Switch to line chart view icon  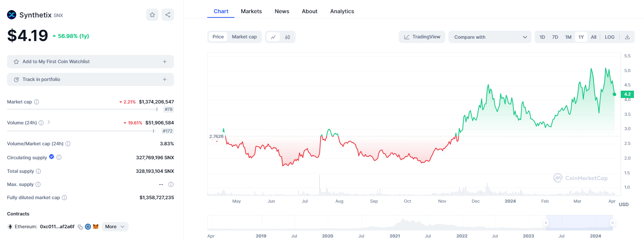point(273,37)
